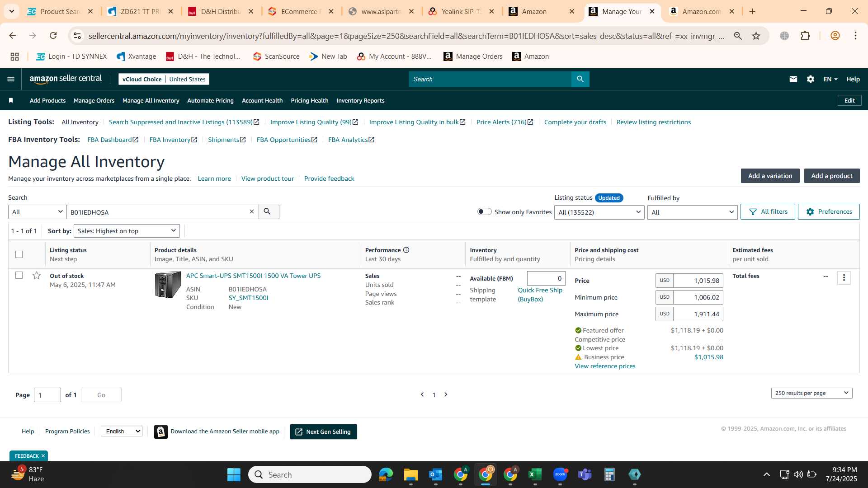
Task: View site information icon in address bar
Action: click(77, 36)
